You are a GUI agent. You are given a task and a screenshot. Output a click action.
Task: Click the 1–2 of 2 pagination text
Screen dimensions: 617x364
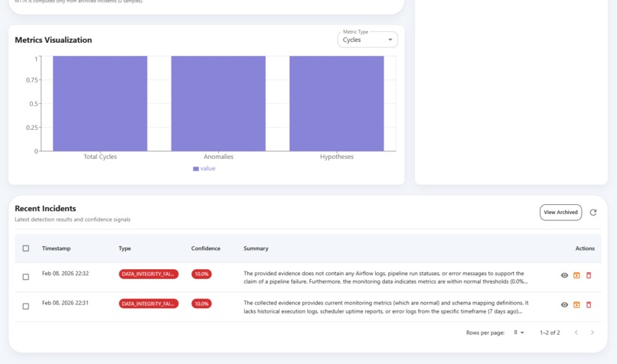point(550,333)
